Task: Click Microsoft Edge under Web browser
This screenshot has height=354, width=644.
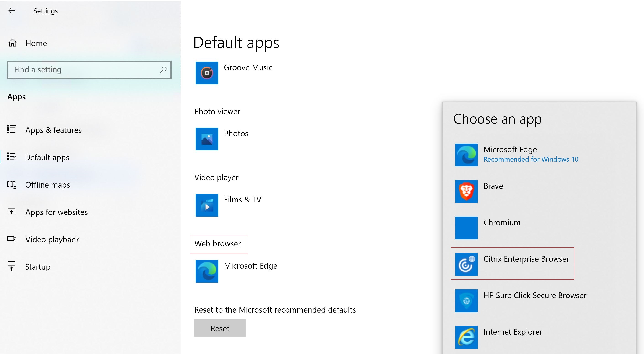Action: 207,271
